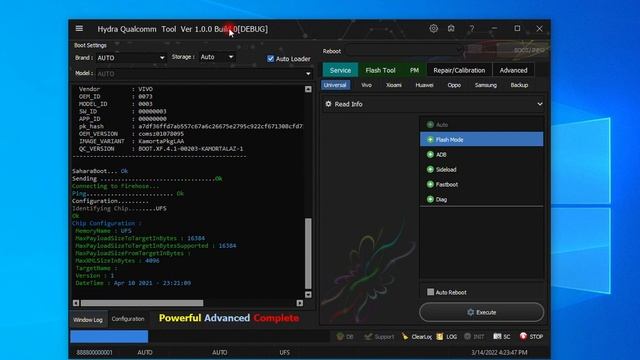Viewport: 640px width, 360px height.
Task: Open the Storage dropdown set to Auto
Action: (217, 57)
